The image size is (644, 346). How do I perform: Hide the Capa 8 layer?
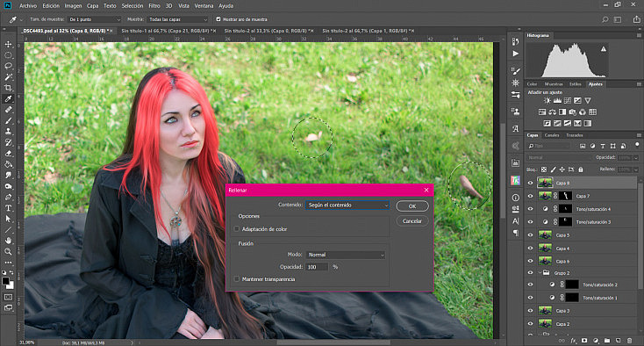(x=530, y=183)
